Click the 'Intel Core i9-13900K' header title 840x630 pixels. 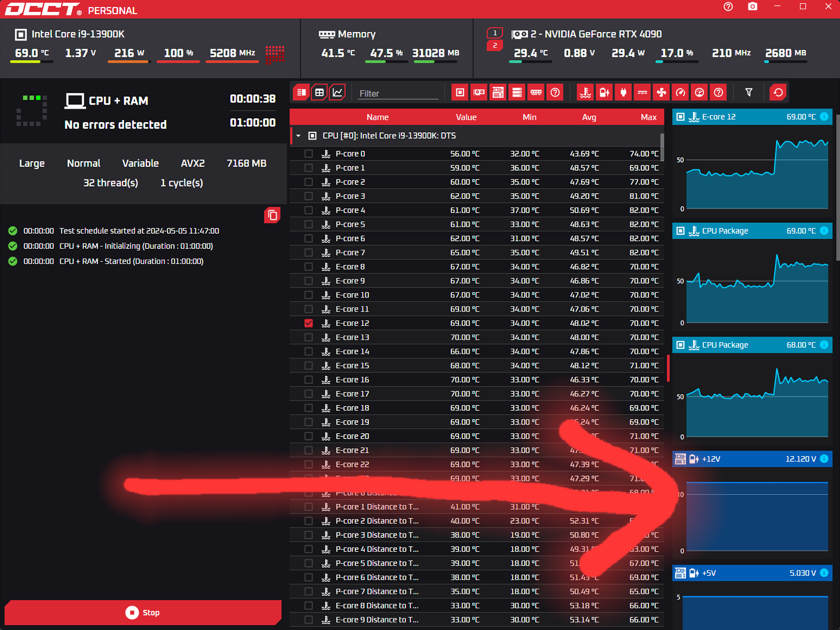coord(78,34)
